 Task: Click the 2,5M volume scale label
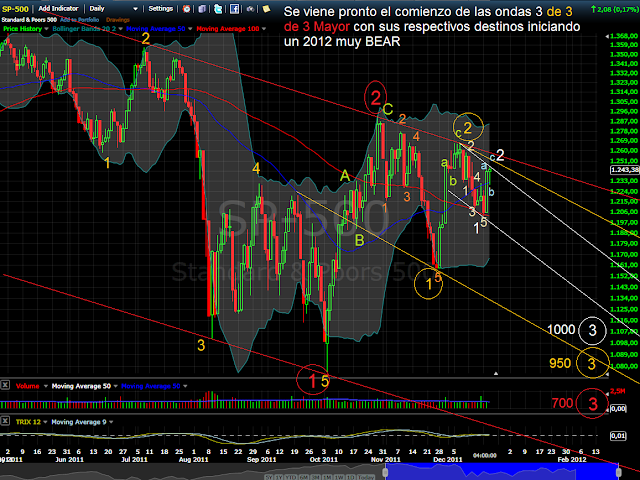point(617,391)
